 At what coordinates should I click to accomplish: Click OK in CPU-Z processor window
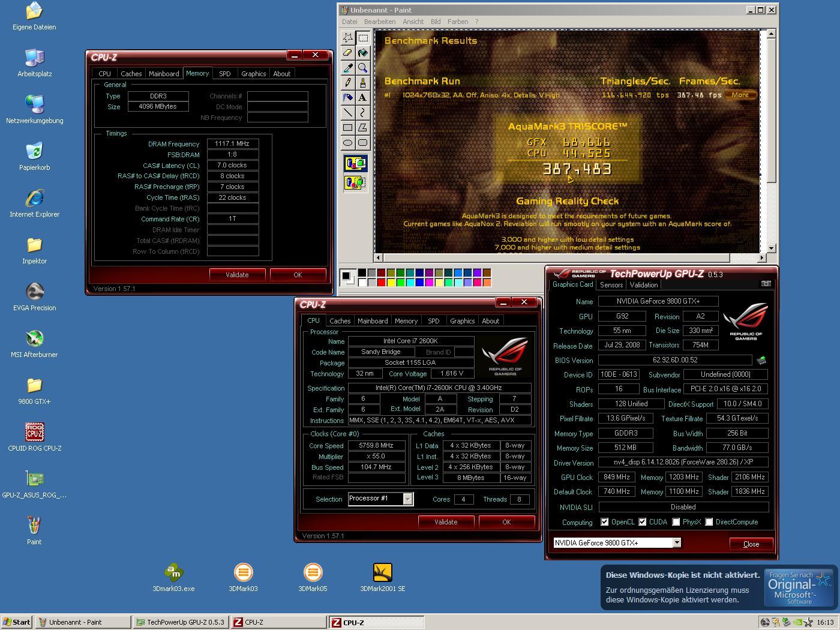pos(506,522)
